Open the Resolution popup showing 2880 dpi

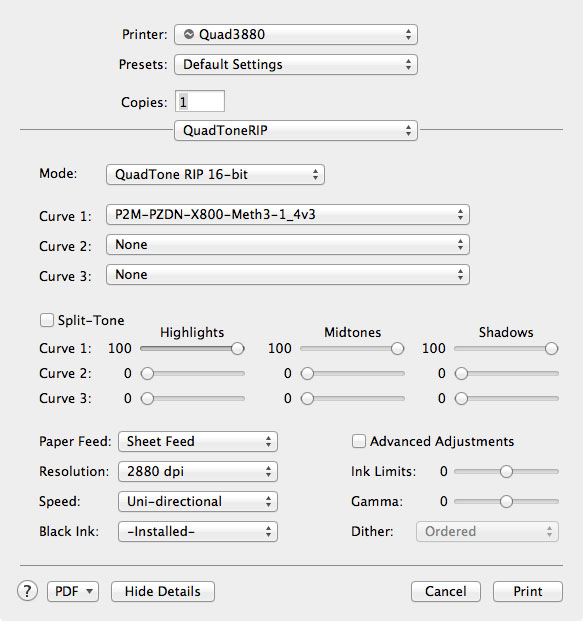[x=198, y=472]
